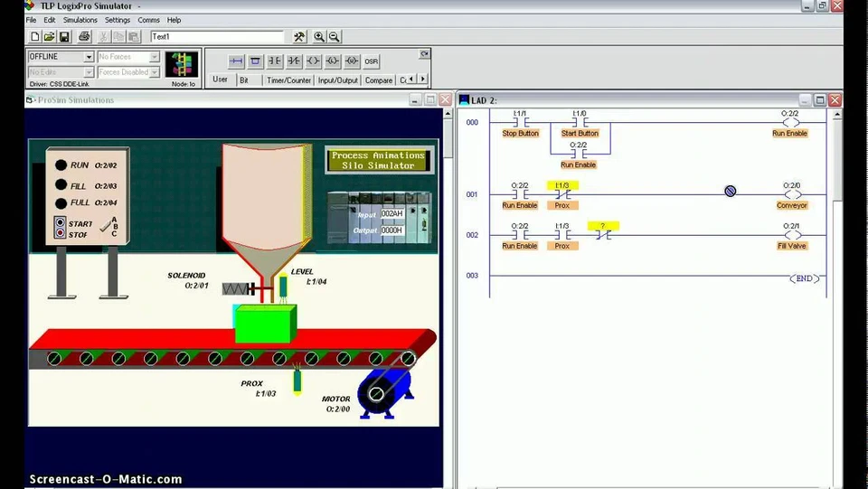Viewport: 868px width, 489px height.
Task: Open the No Forces dropdown
Action: 155,57
